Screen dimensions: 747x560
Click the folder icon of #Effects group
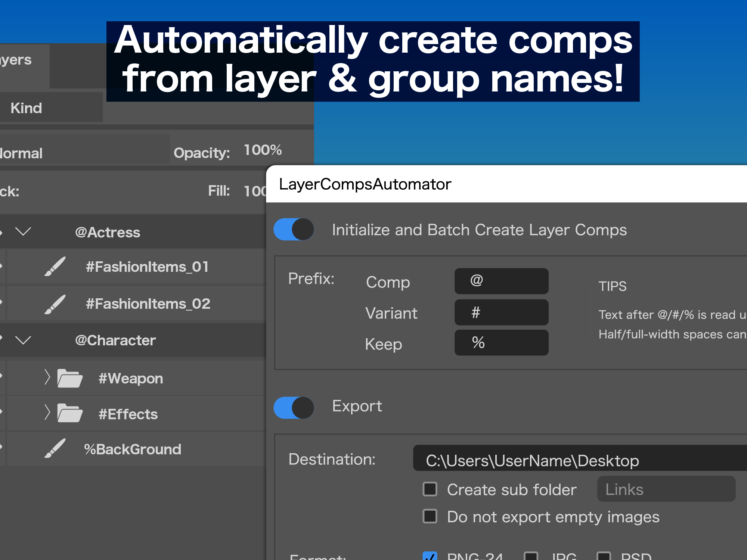70,413
